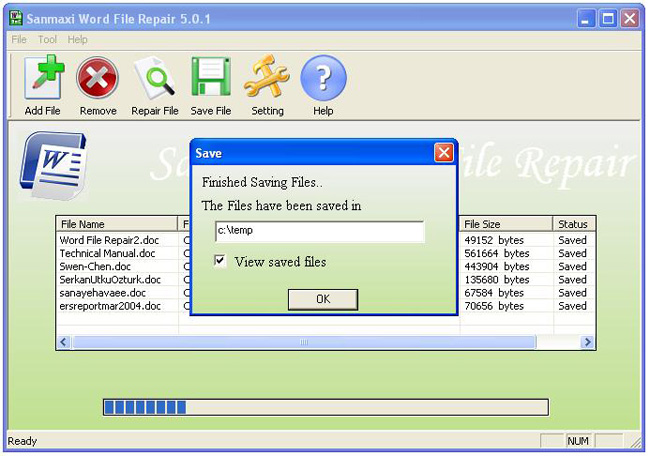Click the Help question mark icon
The height and width of the screenshot is (456, 650).
[323, 78]
